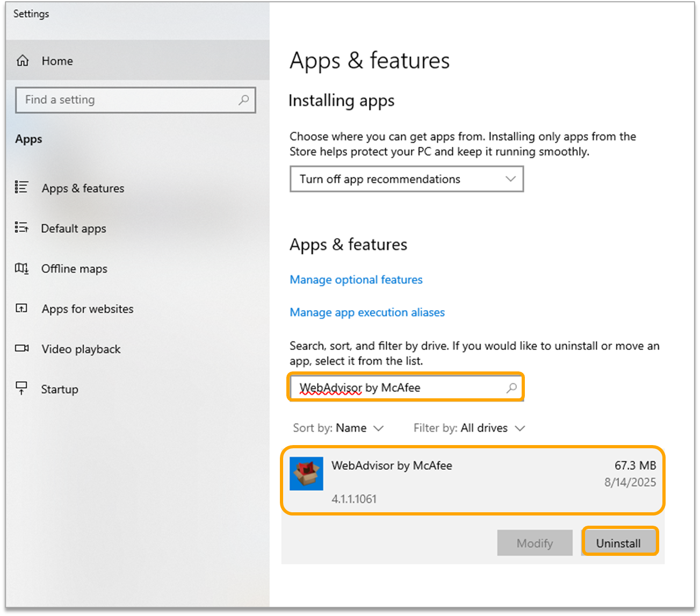
Task: Open Video playback settings page
Action: click(81, 349)
